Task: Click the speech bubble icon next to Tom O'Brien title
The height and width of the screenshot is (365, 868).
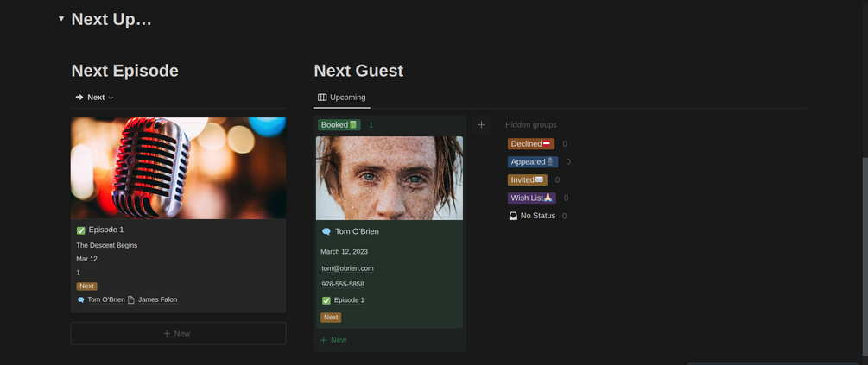Action: pyautogui.click(x=326, y=232)
